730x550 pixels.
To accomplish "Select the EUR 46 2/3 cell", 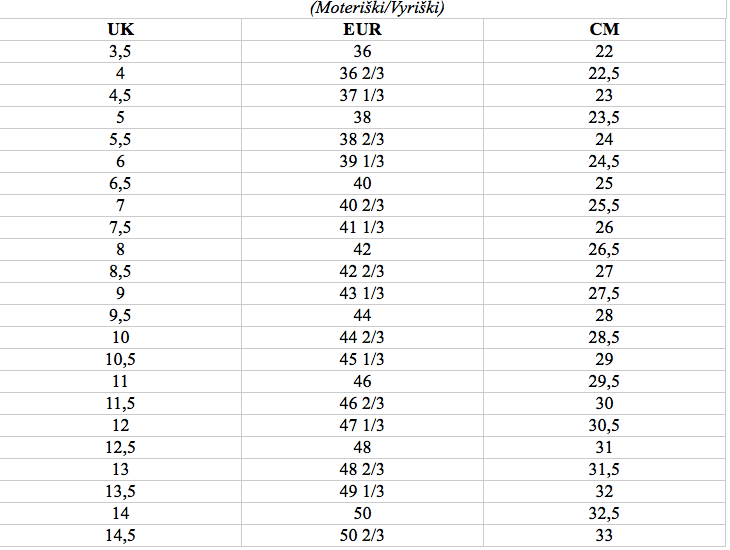I will click(x=362, y=403).
